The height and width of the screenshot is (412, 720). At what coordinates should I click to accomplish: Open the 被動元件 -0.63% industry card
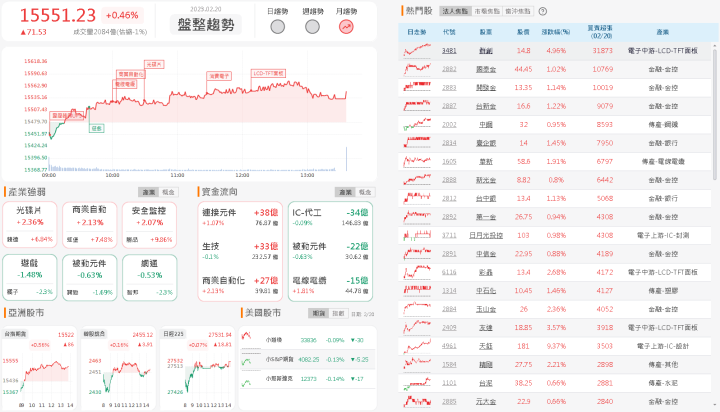(90, 277)
